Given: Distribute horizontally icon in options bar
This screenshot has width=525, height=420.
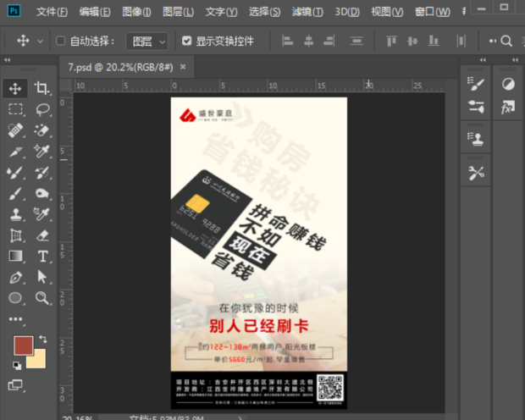Looking at the screenshot, I should [461, 41].
